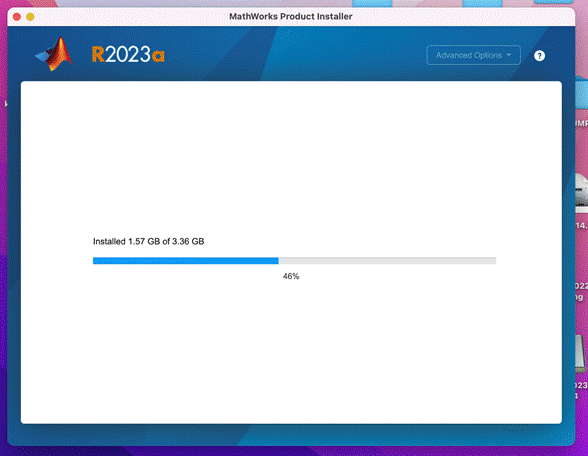Click the R2023a release label
The width and height of the screenshot is (588, 456).
(x=128, y=55)
